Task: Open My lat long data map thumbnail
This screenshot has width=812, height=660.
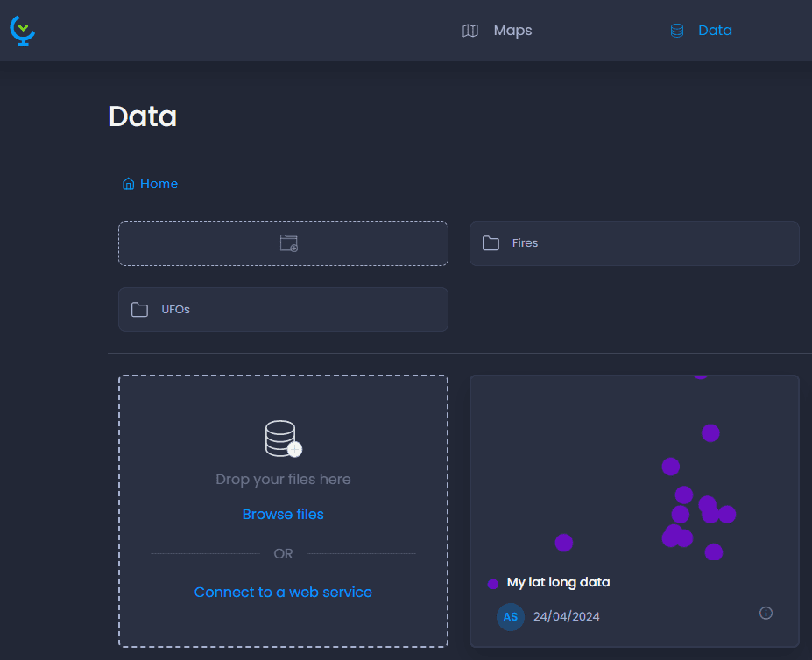Action: click(x=634, y=468)
